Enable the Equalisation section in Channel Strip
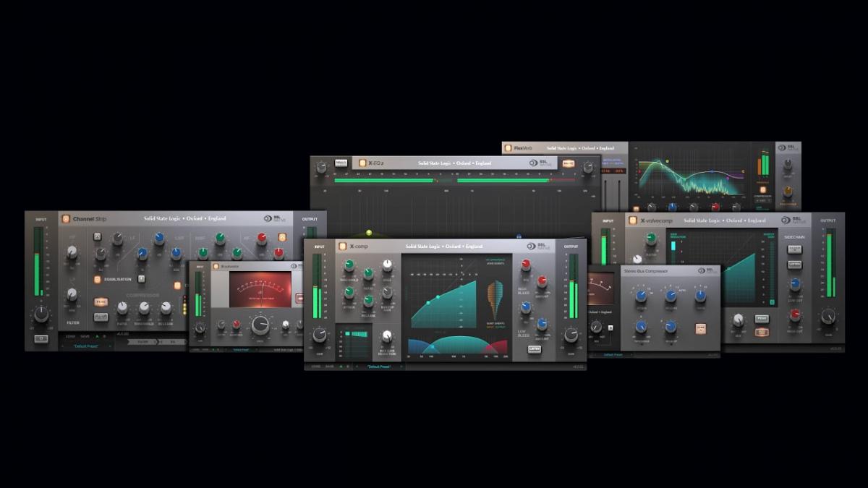 97,279
